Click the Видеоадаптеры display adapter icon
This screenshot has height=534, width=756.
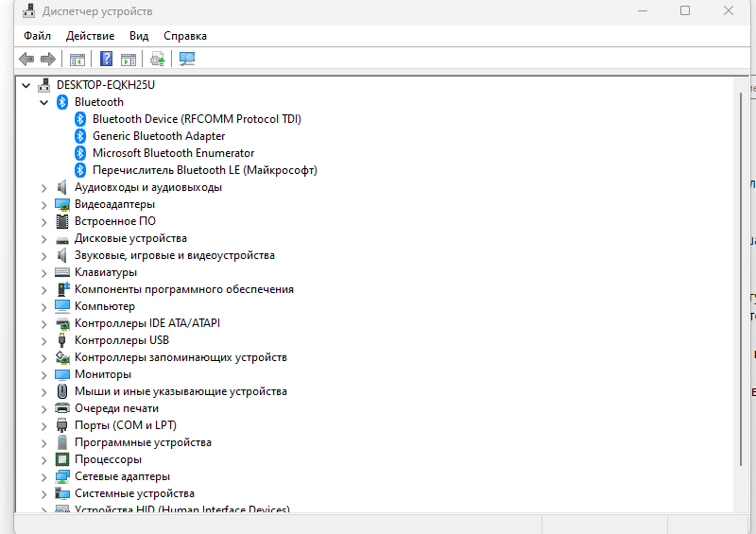[62, 204]
